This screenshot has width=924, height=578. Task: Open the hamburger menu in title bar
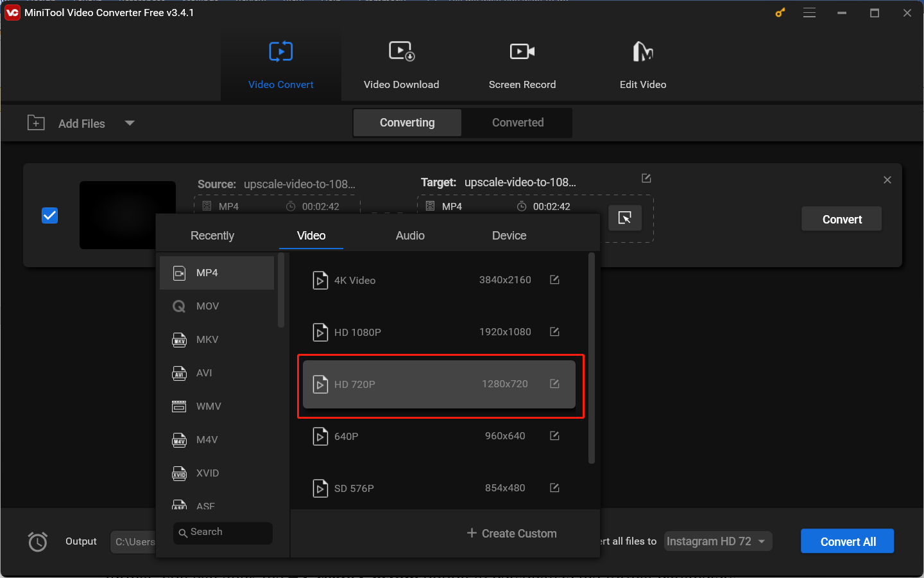click(810, 13)
